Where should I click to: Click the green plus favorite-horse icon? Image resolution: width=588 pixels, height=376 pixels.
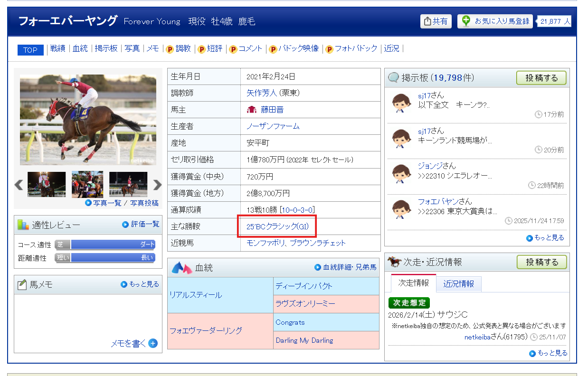[x=466, y=21]
